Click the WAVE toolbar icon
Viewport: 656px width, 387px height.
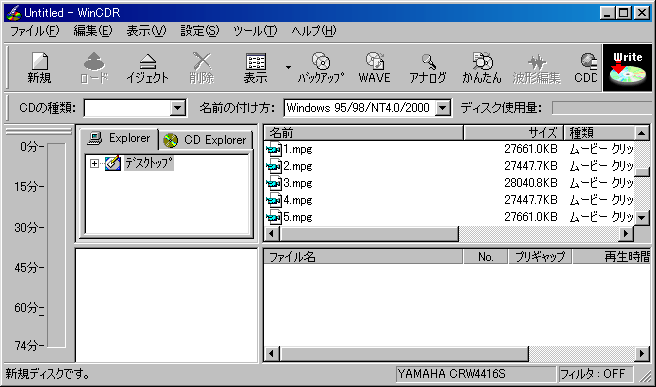374,68
